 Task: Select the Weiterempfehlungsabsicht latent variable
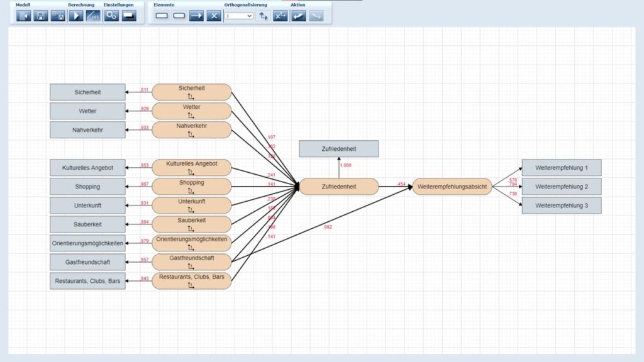(x=452, y=187)
